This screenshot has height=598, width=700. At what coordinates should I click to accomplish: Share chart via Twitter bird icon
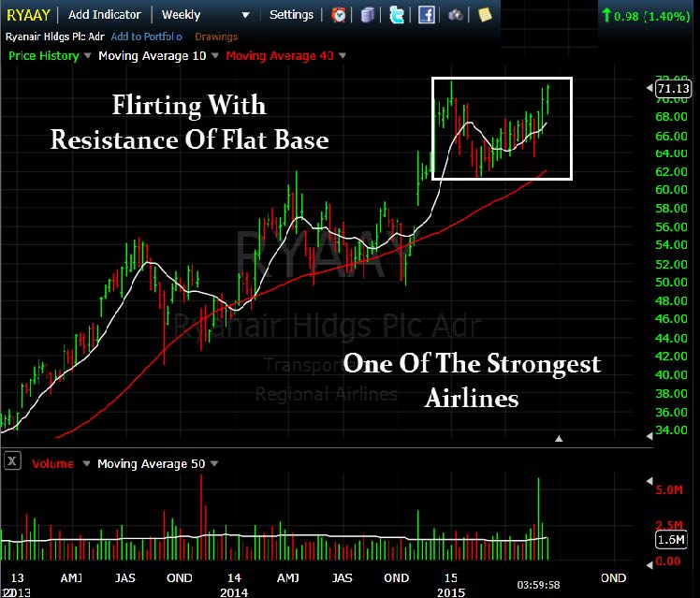[x=397, y=15]
